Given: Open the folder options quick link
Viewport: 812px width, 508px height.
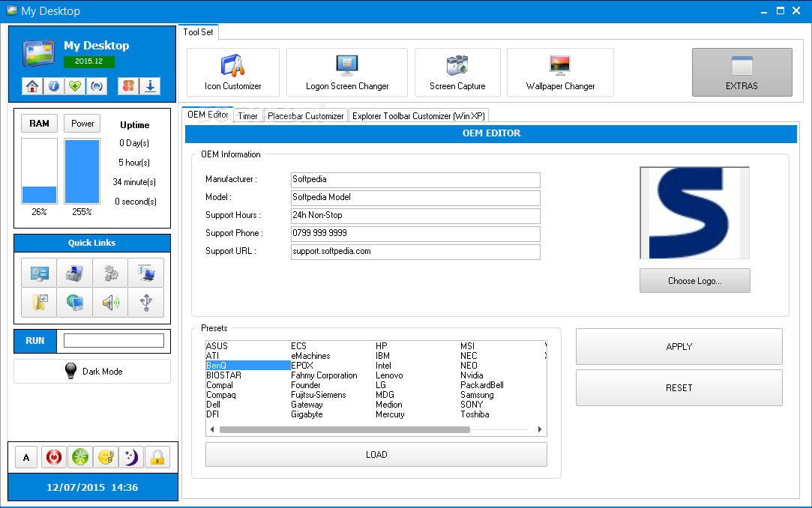Looking at the screenshot, I should [39, 302].
